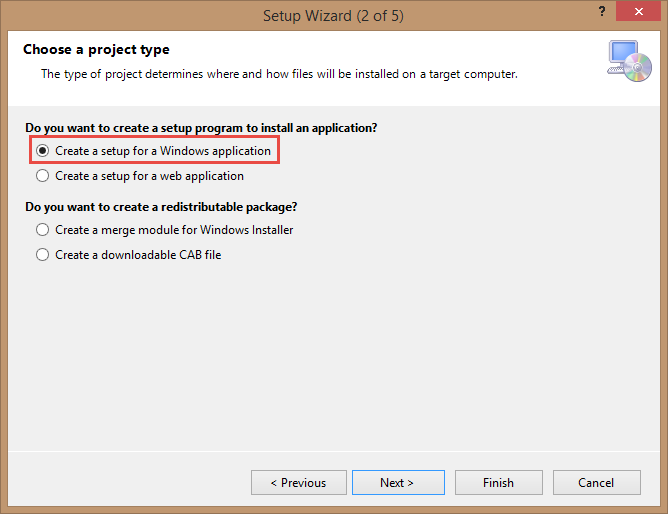Click the project type description text
Image resolution: width=668 pixels, height=514 pixels.
click(x=279, y=74)
